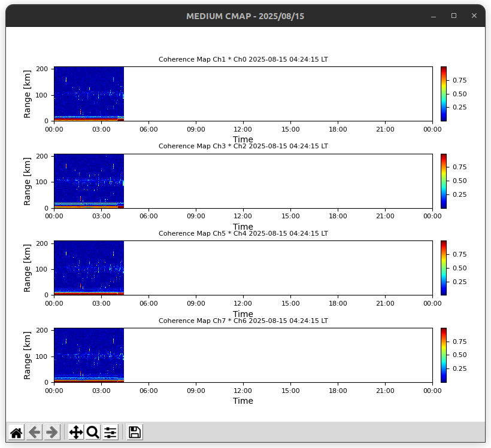Click 'Range [km]' label of Ch1 * Ch0 plot
The width and height of the screenshot is (491, 448).
click(27, 94)
